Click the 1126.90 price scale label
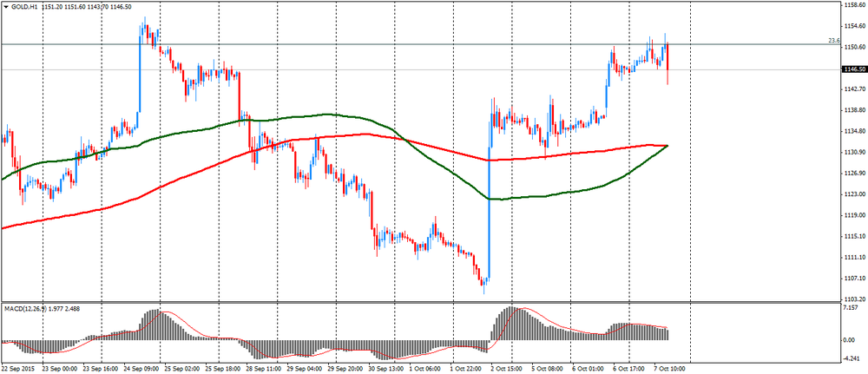Screen dimensions: 868x374 pyautogui.click(x=855, y=174)
